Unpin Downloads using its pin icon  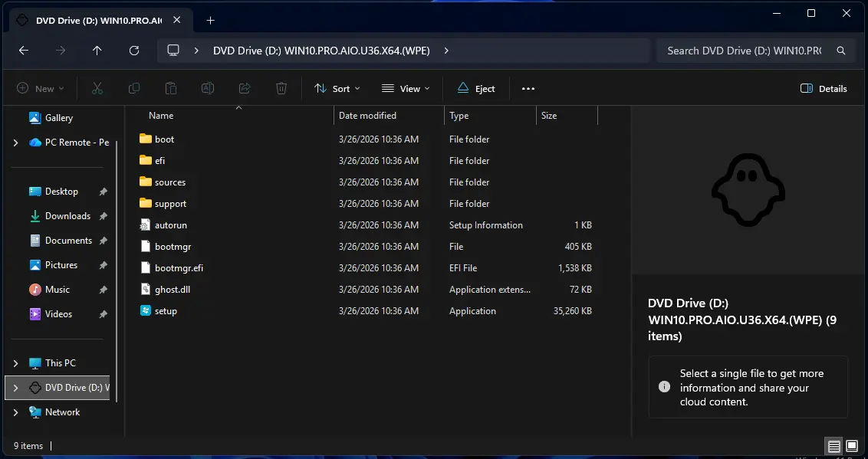click(103, 215)
